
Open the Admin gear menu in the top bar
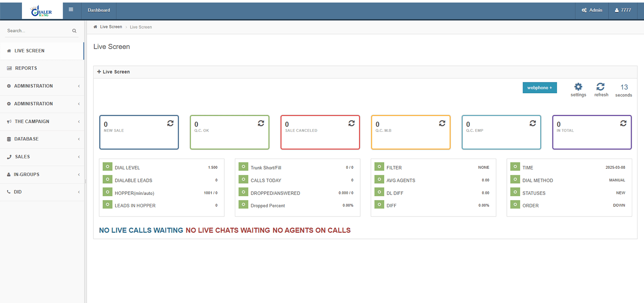[x=591, y=10]
